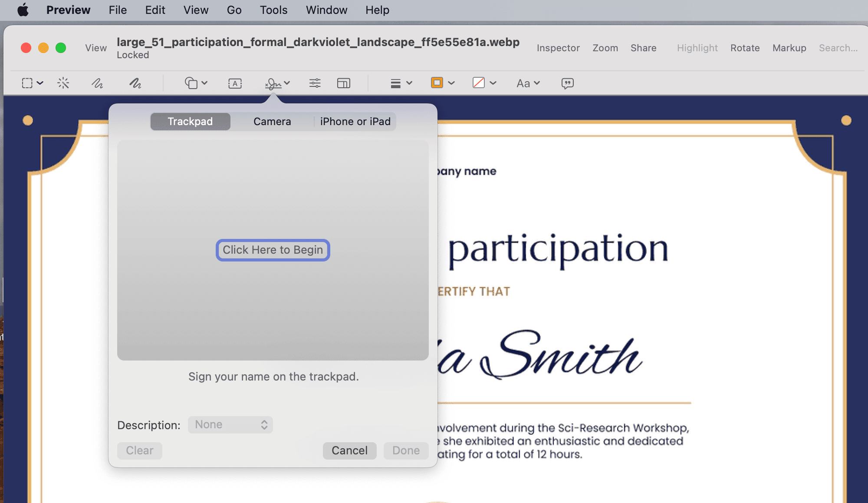Click the Search field in the toolbar
The image size is (868, 503).
tap(838, 48)
